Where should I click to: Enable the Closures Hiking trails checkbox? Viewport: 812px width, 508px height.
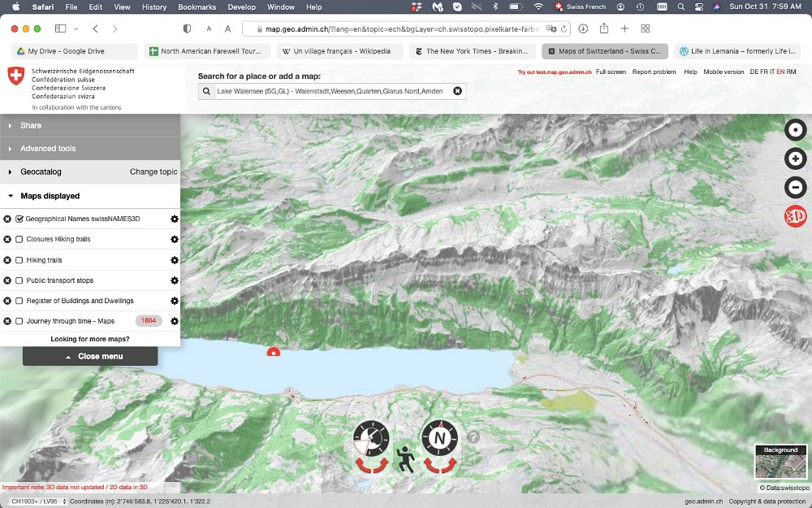coord(19,240)
